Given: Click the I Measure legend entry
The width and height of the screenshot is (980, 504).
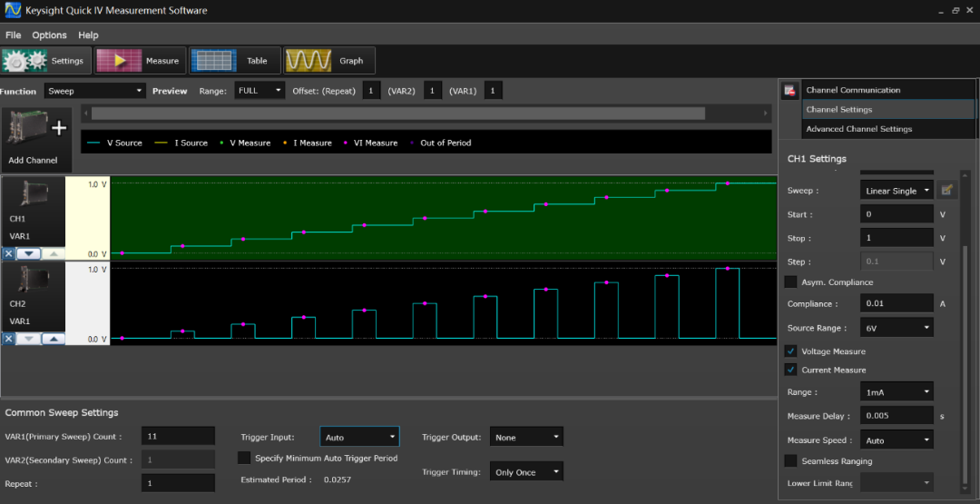Looking at the screenshot, I should (x=307, y=143).
